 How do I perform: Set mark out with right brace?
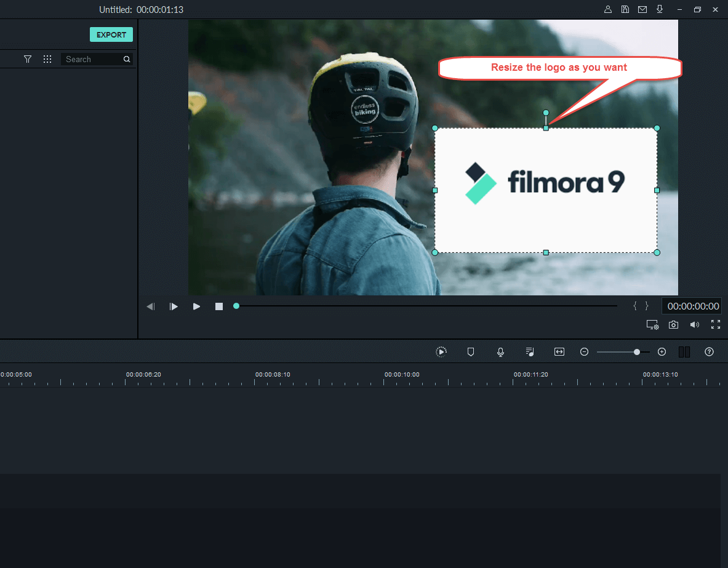[x=646, y=306]
